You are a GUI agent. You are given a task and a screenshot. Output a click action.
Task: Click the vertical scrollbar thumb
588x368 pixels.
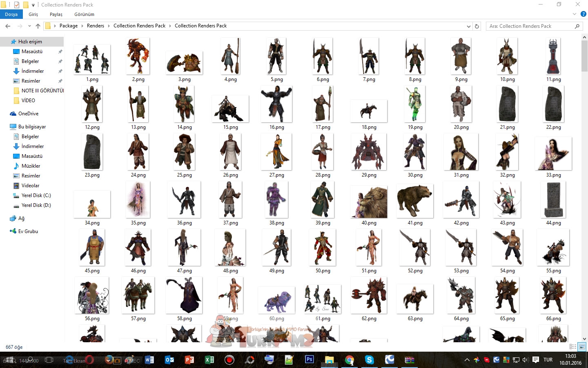point(584,55)
